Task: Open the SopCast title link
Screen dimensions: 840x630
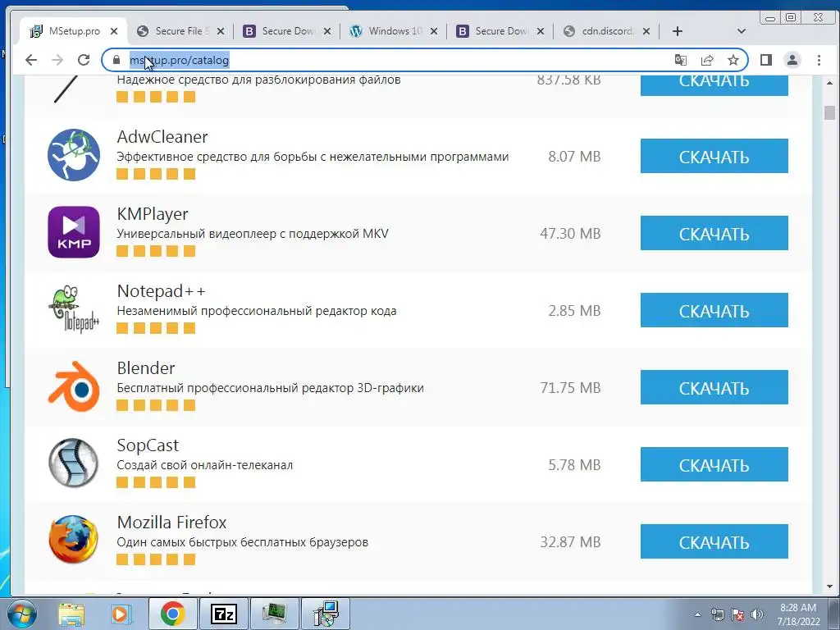Action: pos(148,445)
